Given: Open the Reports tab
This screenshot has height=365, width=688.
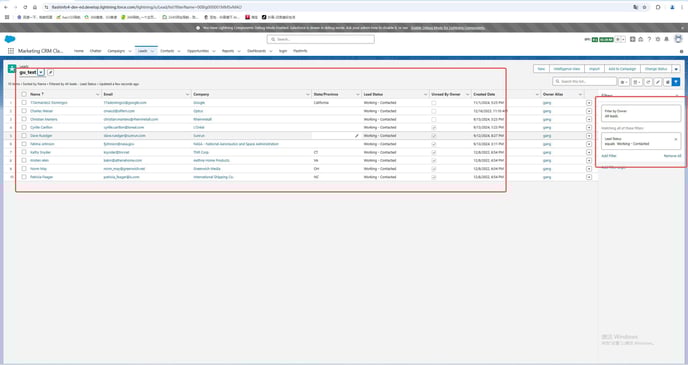Looking at the screenshot, I should tap(228, 51).
